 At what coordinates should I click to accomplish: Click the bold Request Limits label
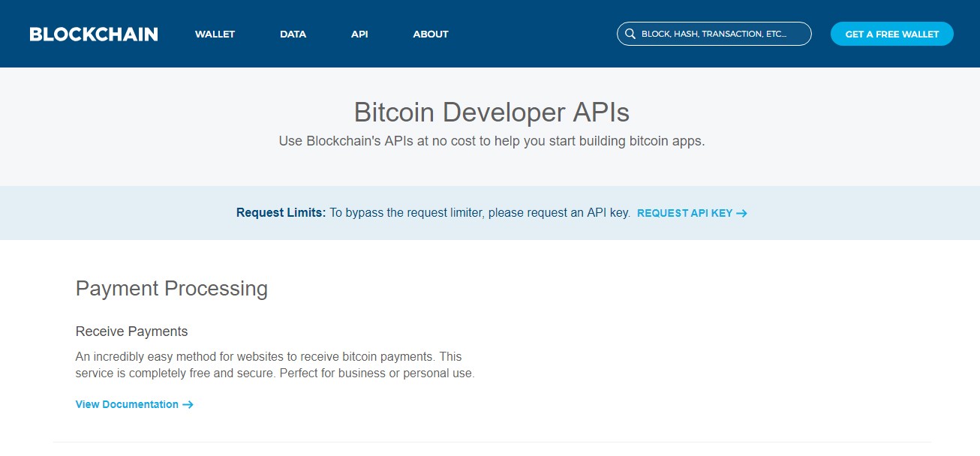[281, 213]
